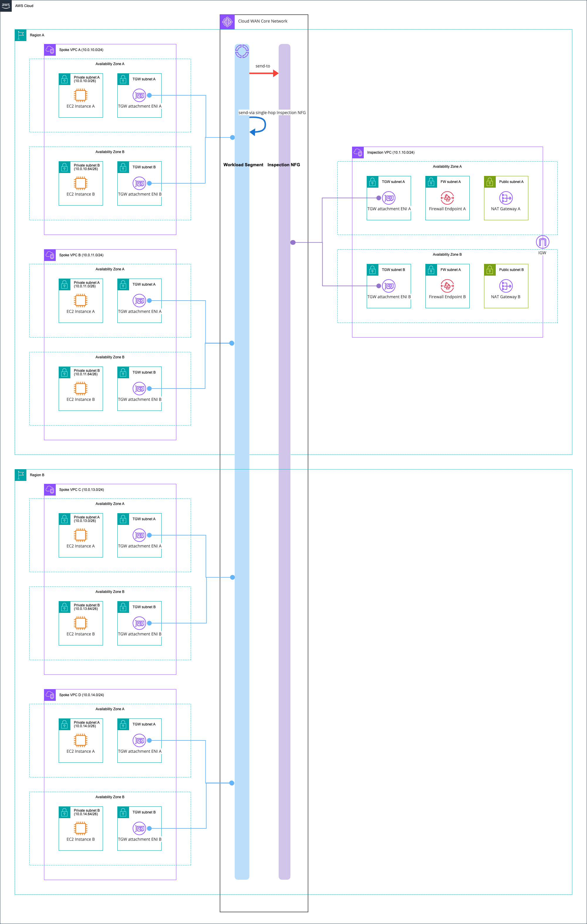This screenshot has width=587, height=924.
Task: Select Inspection VPC TGW attachment ENI A icon
Action: (x=389, y=198)
